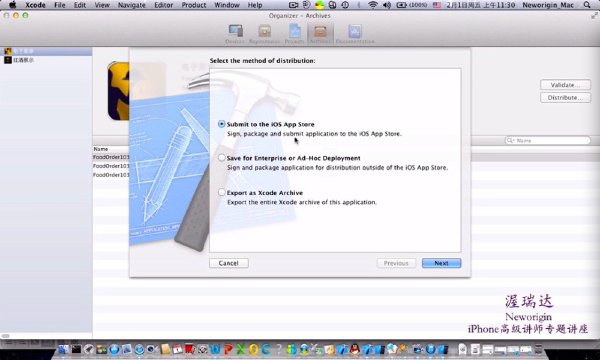Click the Apple logo menu
600x360 pixels.
12,5
